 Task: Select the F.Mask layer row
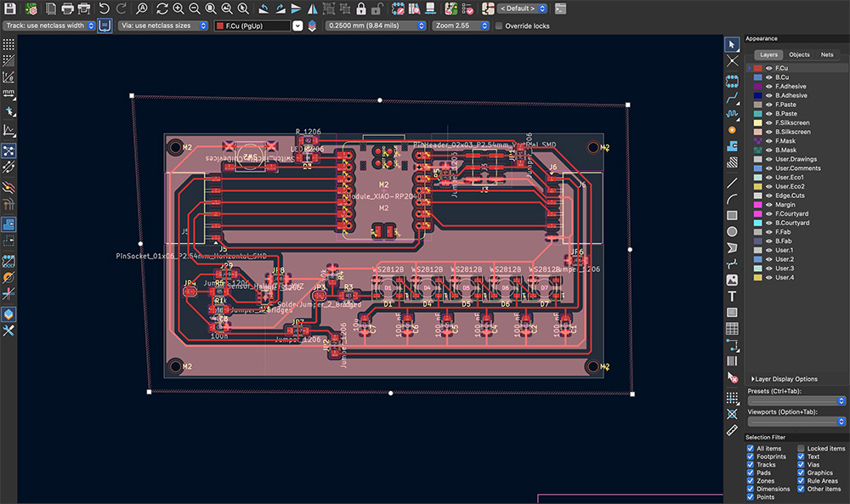tap(796, 141)
